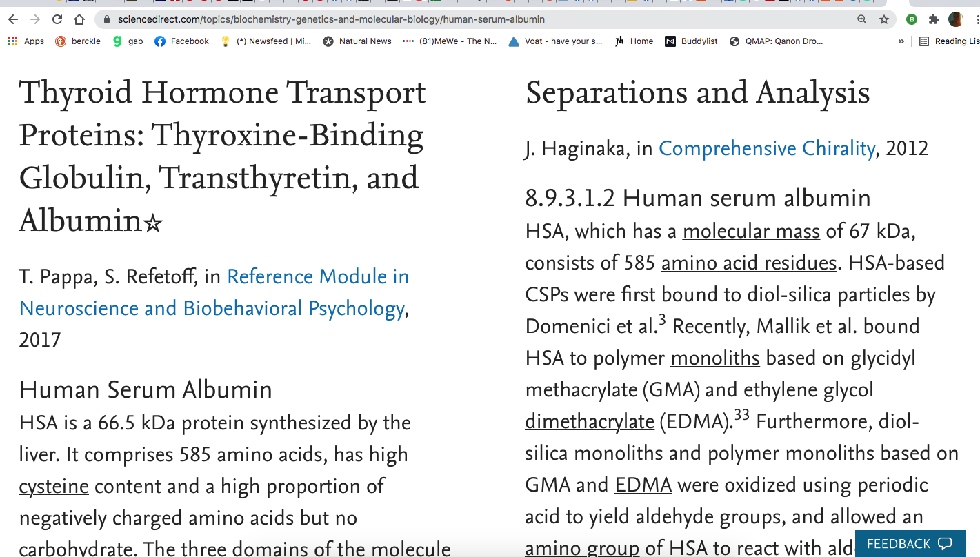This screenshot has width=980, height=557.
Task: Open the amino group link
Action: (582, 548)
